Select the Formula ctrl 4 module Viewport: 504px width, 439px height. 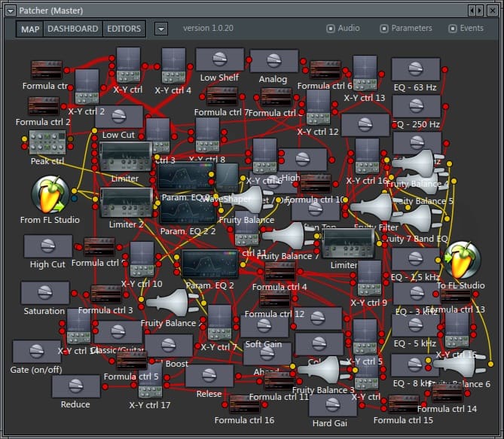point(280,271)
